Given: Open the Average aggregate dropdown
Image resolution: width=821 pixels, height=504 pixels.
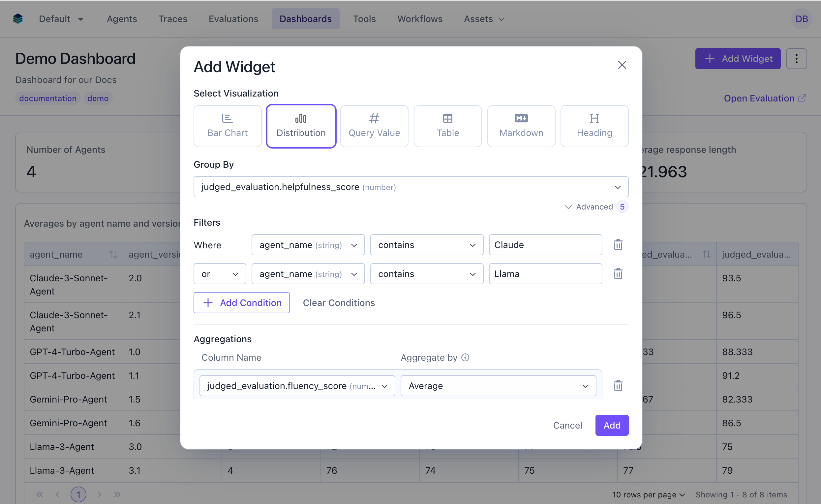Looking at the screenshot, I should [x=498, y=386].
